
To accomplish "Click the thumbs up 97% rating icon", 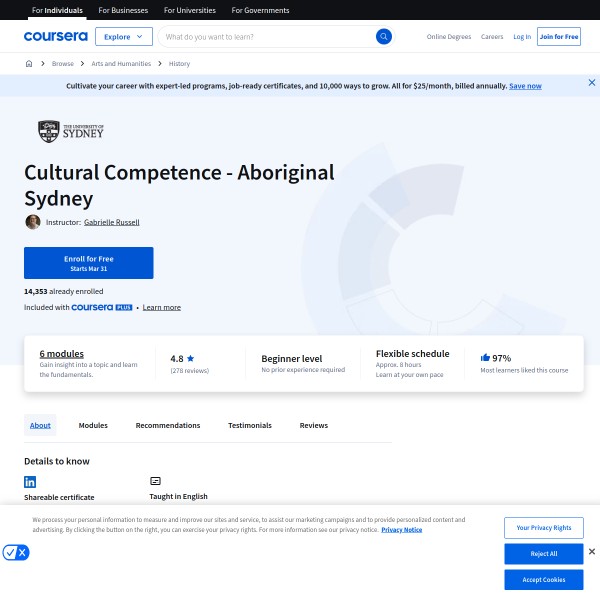I will tap(485, 357).
